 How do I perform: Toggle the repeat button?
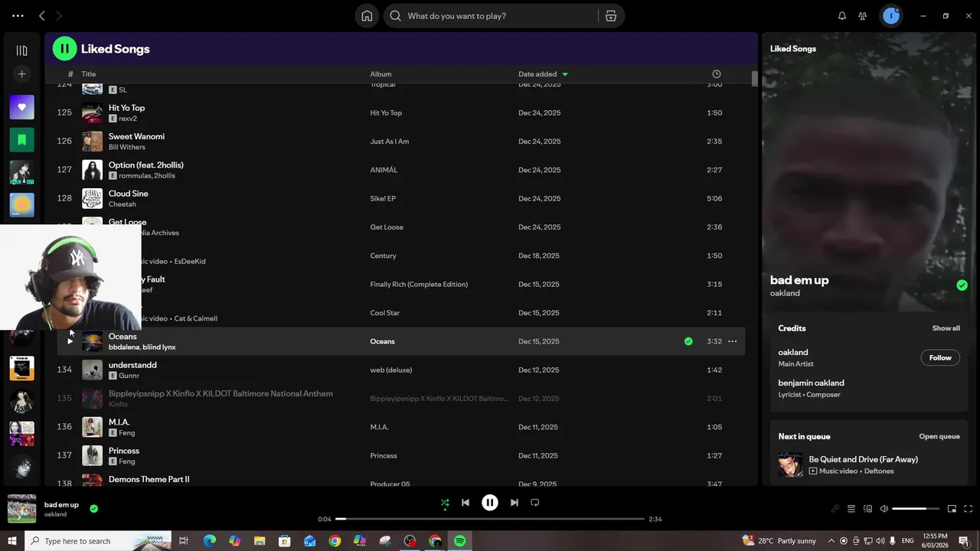tap(535, 503)
